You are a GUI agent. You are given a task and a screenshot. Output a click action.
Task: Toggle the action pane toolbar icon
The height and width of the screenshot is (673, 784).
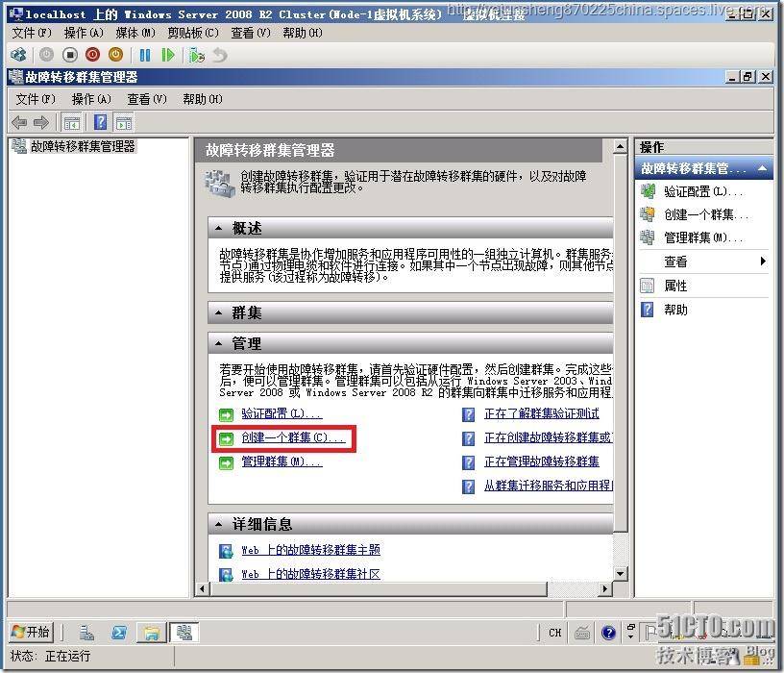coord(124,122)
